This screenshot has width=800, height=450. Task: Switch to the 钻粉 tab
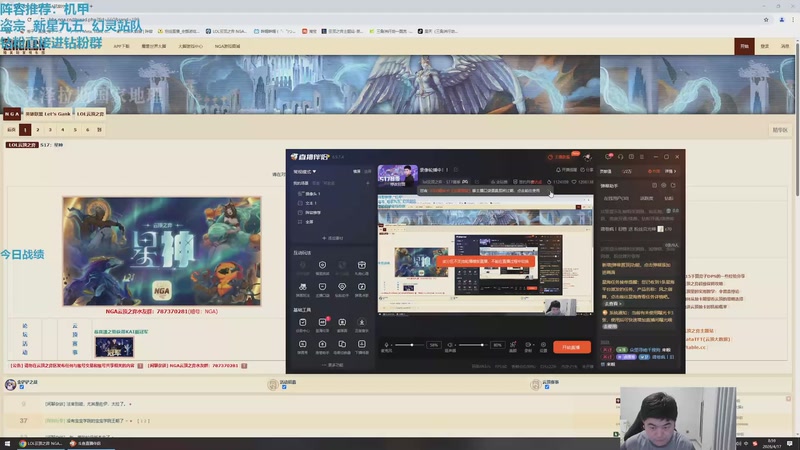click(x=668, y=198)
